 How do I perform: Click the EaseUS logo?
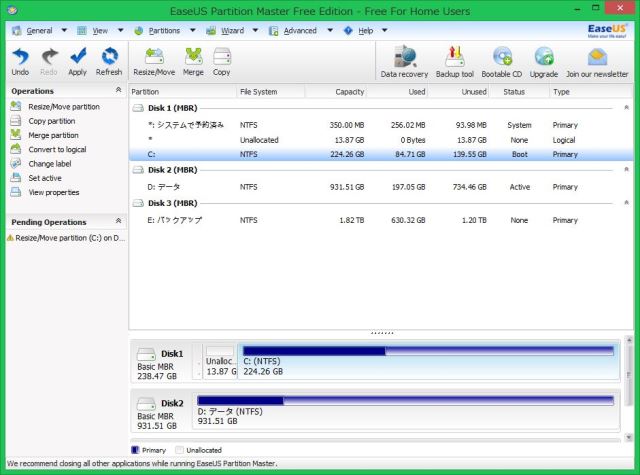(x=607, y=31)
